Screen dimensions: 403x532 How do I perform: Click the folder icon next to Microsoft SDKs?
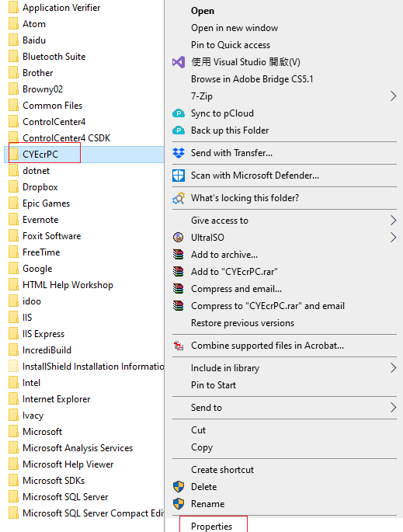coord(13,481)
